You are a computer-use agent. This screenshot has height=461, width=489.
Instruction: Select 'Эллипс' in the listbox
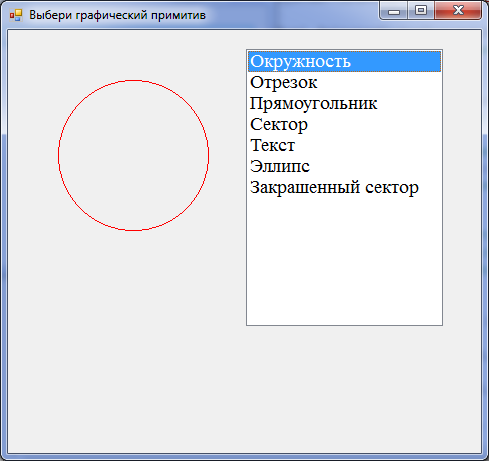click(x=344, y=166)
